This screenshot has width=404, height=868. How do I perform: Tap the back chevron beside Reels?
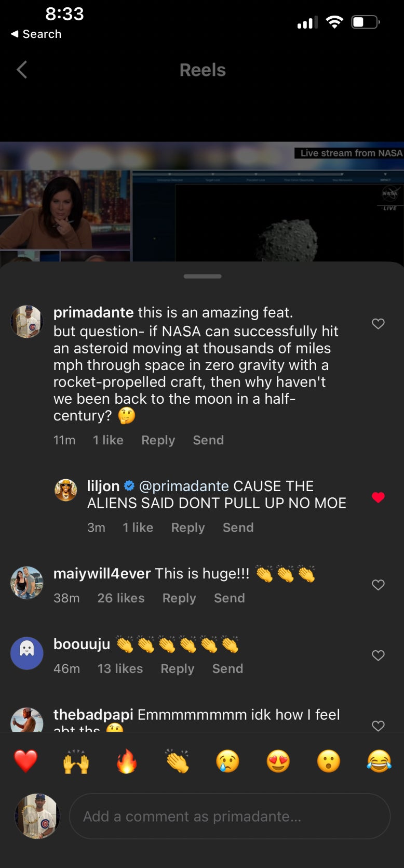(x=22, y=70)
